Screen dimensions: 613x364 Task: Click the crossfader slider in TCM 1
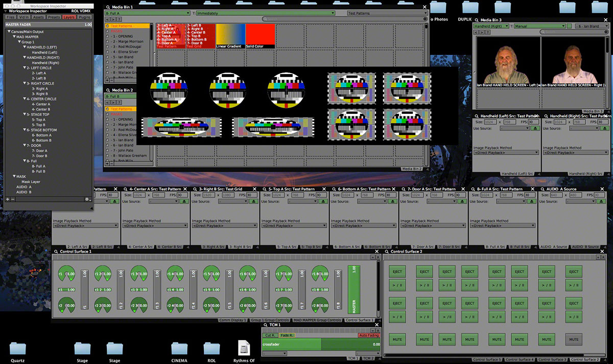point(321,345)
